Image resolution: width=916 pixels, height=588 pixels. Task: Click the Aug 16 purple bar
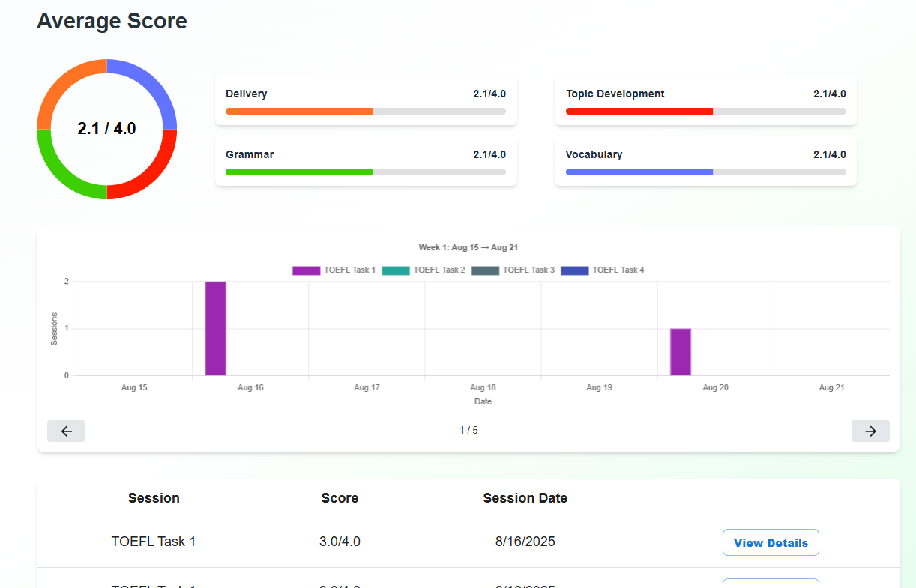coord(216,328)
